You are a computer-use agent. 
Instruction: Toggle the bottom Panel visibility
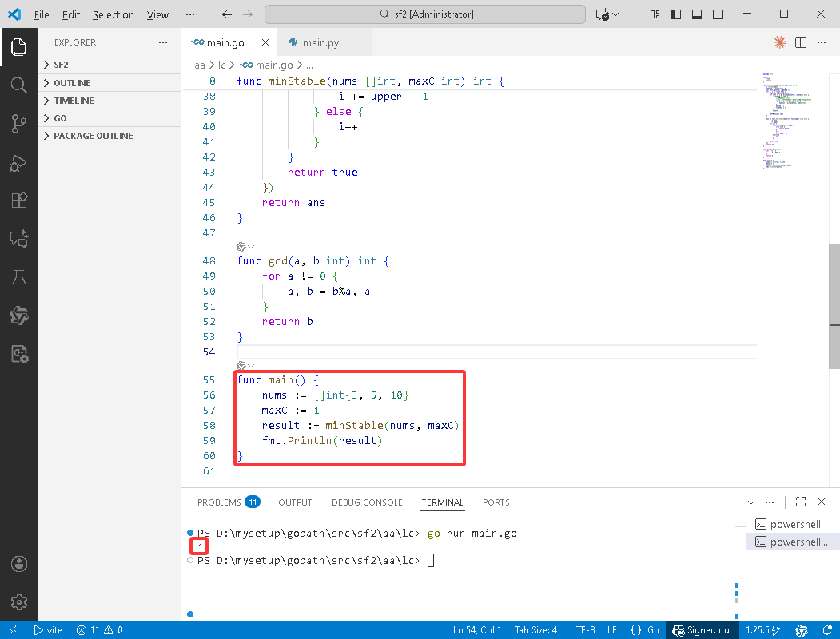point(697,14)
